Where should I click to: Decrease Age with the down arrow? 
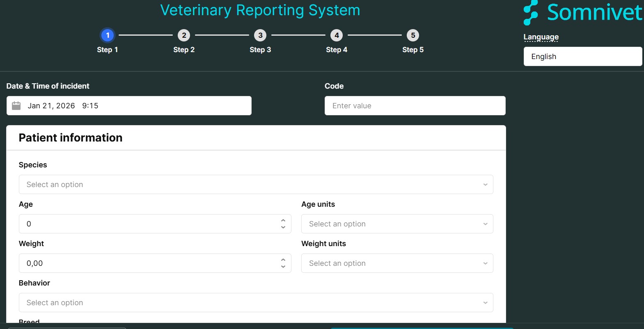(x=283, y=227)
